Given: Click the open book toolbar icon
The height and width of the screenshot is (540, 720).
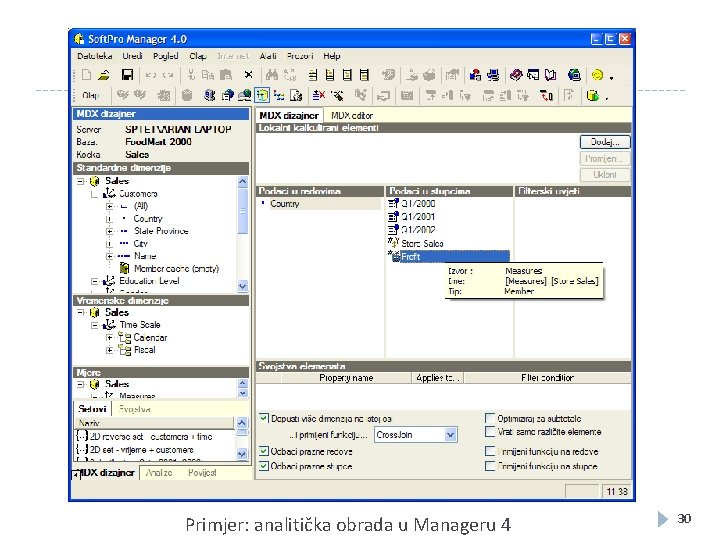Looking at the screenshot, I should (x=551, y=75).
